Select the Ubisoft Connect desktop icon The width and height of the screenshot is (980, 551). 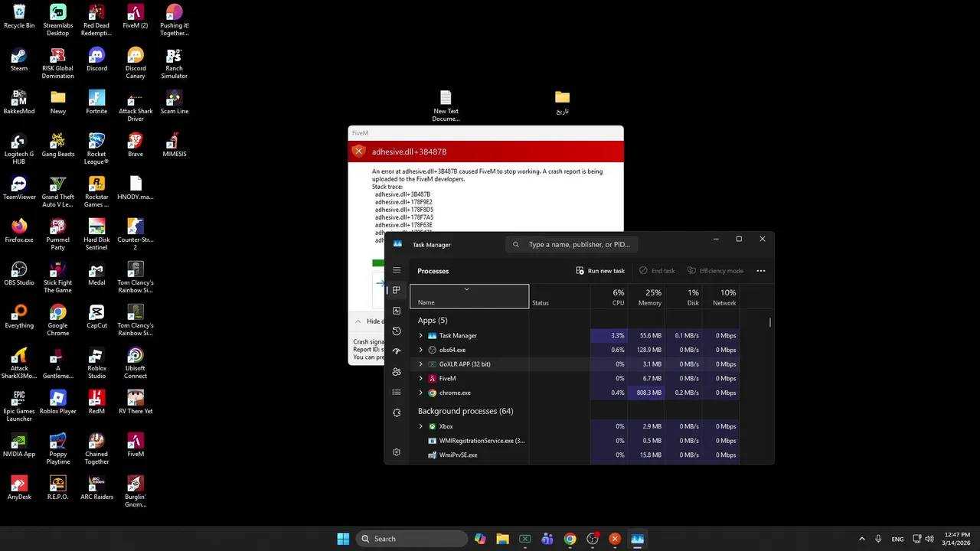[x=136, y=364]
